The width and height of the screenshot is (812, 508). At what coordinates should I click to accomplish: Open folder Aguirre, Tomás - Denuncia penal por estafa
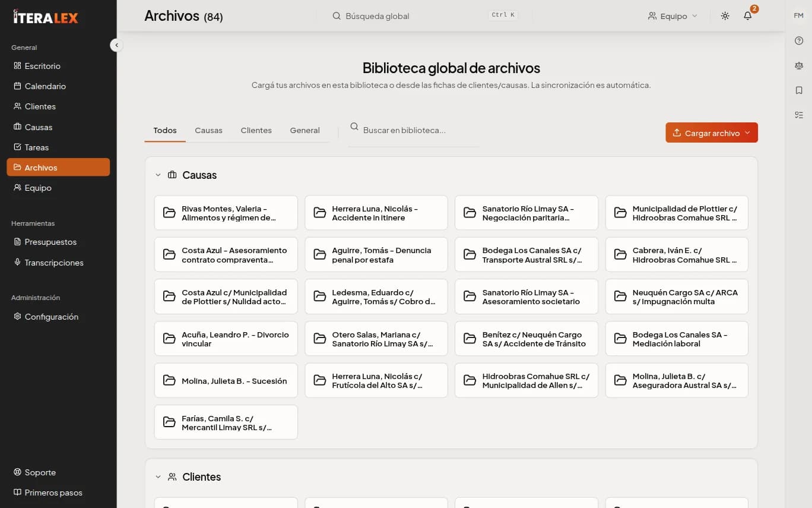coord(376,255)
